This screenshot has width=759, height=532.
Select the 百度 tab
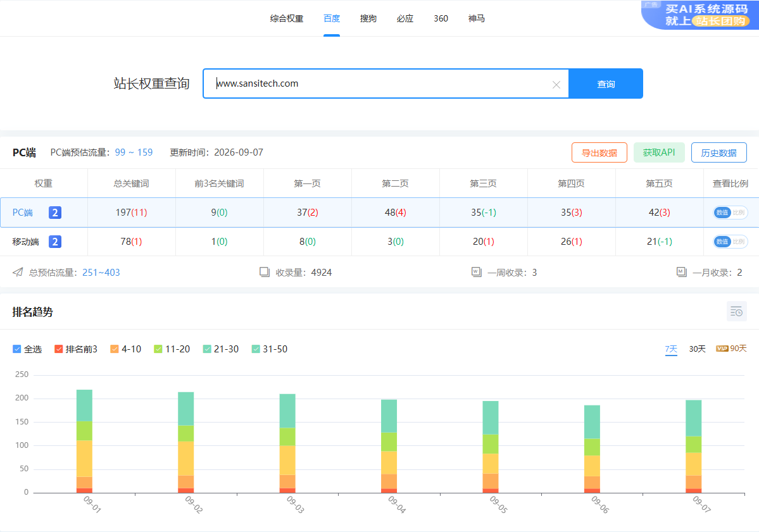[332, 18]
